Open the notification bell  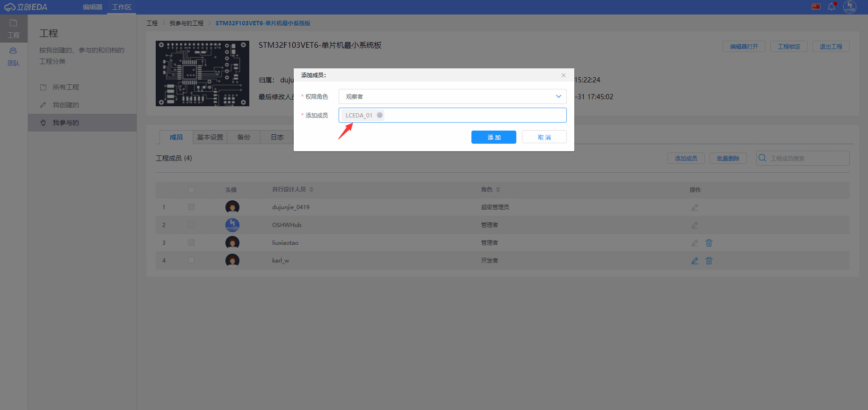click(832, 7)
